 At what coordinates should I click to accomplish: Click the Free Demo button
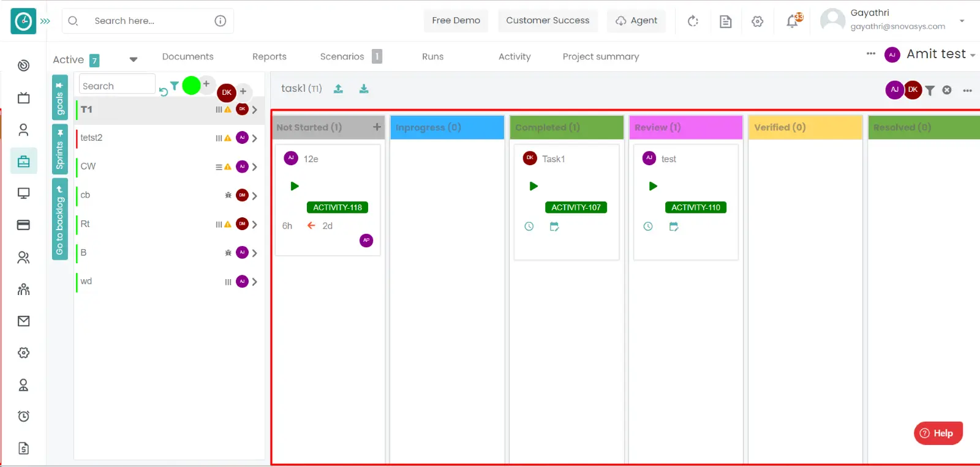pyautogui.click(x=456, y=20)
